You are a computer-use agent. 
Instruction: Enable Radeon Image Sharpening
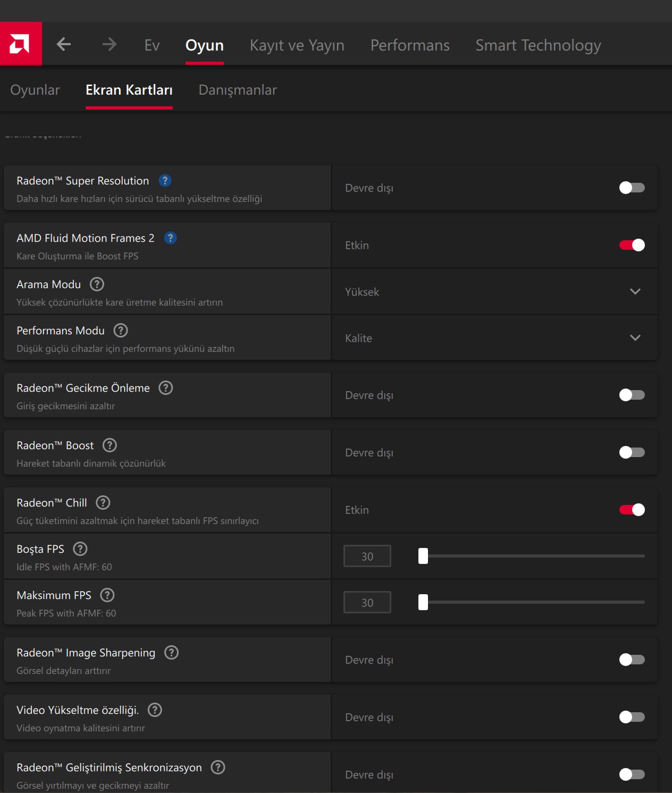[632, 660]
